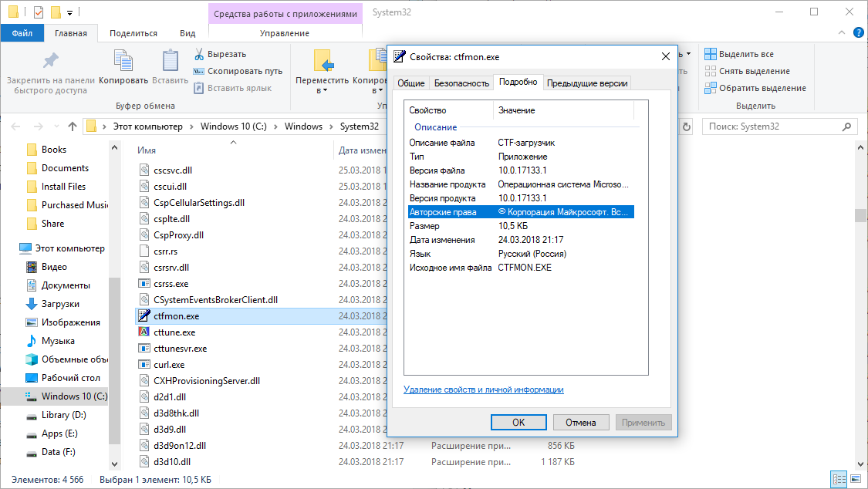868x489 pixels.
Task: Click Удаление свойств и личной информации link
Action: point(483,390)
